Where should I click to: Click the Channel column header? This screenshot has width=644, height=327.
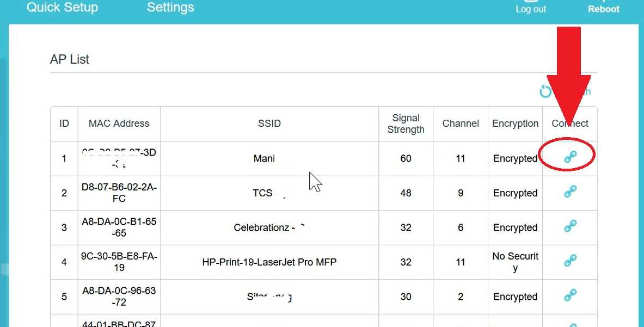(x=461, y=124)
